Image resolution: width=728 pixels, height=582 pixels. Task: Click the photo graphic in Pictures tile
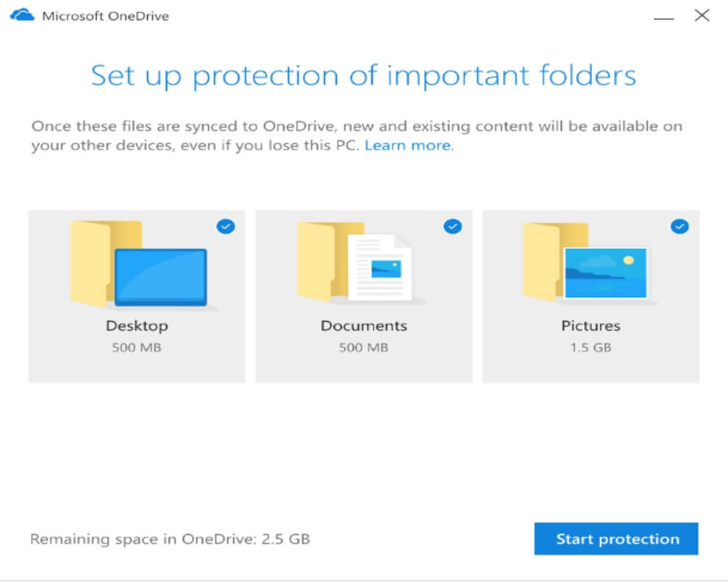coord(604,272)
